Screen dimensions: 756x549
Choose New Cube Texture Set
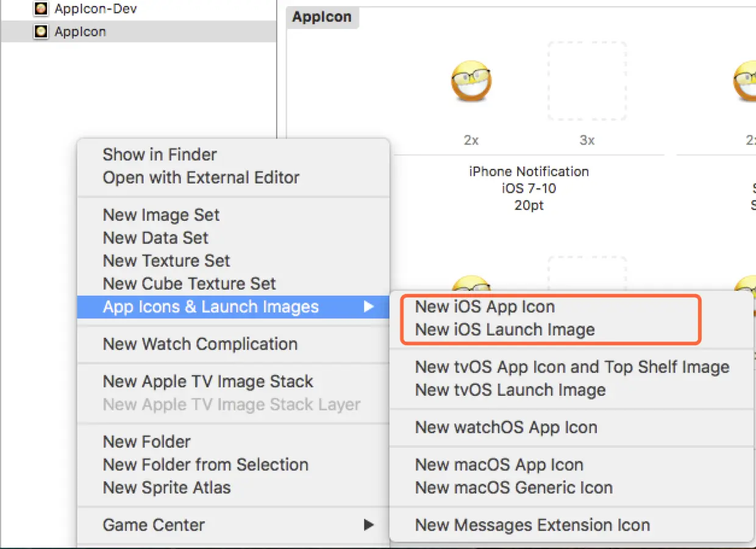tap(189, 284)
